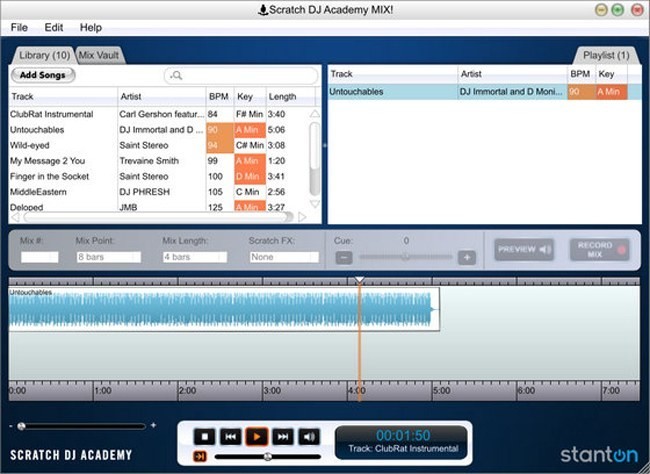Click the Cue plus button
This screenshot has height=474, width=650.
coord(465,257)
